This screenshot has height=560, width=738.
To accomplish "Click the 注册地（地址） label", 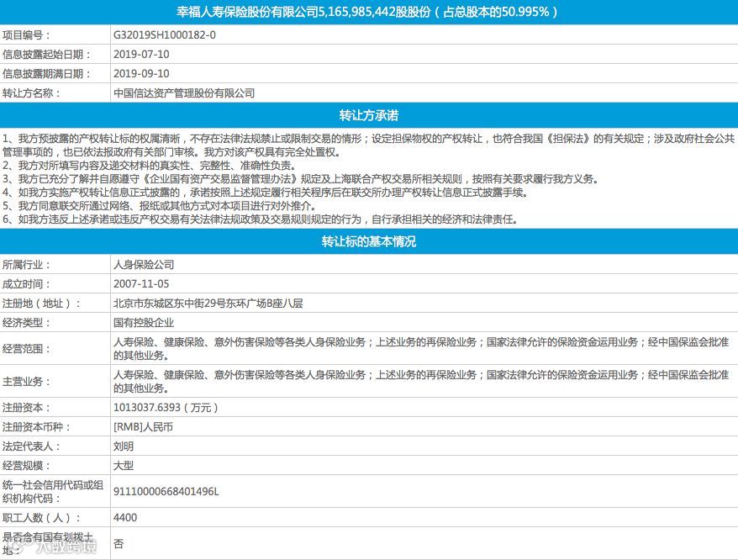I will pos(41,304).
